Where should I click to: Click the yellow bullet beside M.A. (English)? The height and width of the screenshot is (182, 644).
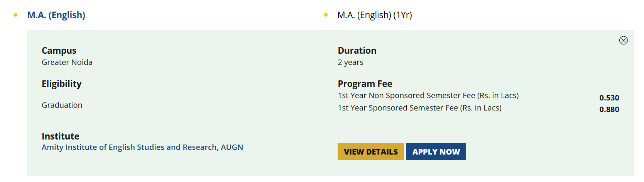tap(15, 15)
